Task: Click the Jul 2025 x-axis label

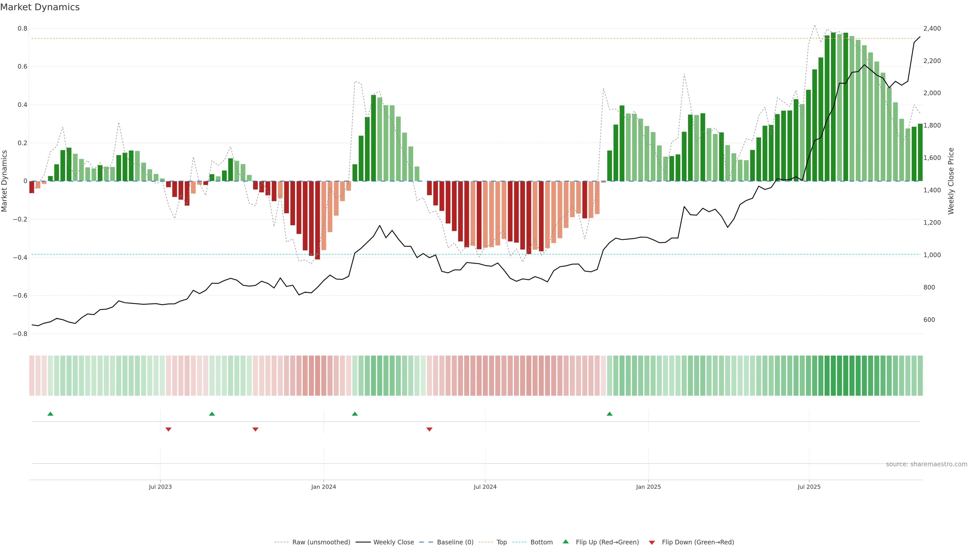Action: click(x=809, y=487)
